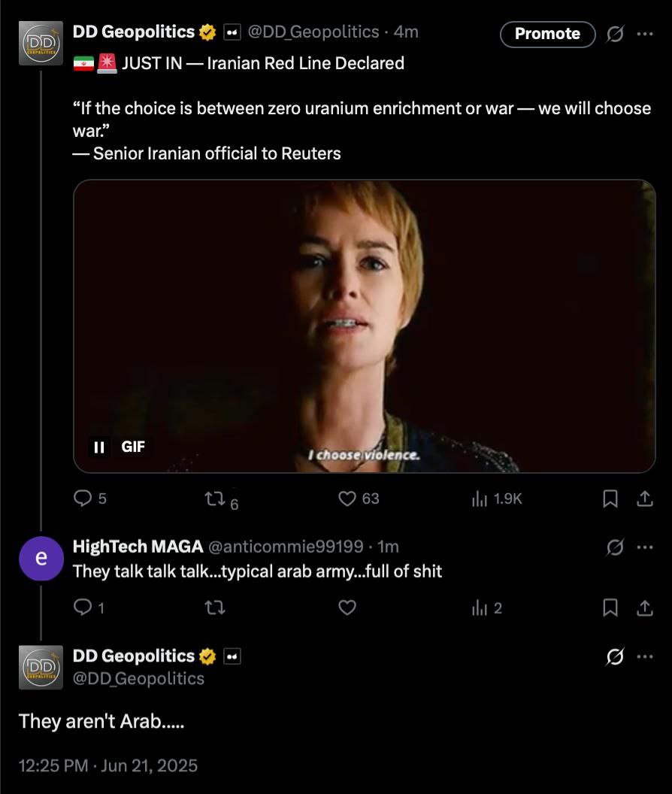Screen dimensions: 672x794
Task: Click the Promote button
Action: click(547, 34)
